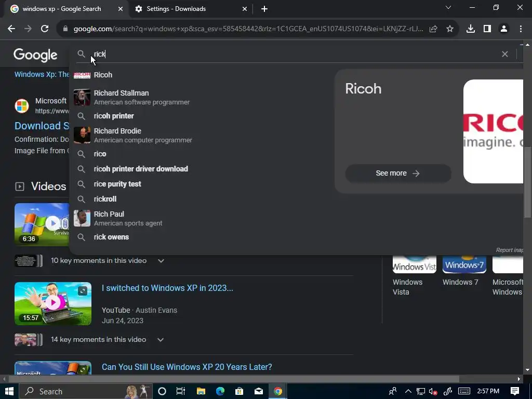Viewport: 532px width, 399px height.
Task: Open the Chrome downloads icon
Action: pos(471,29)
